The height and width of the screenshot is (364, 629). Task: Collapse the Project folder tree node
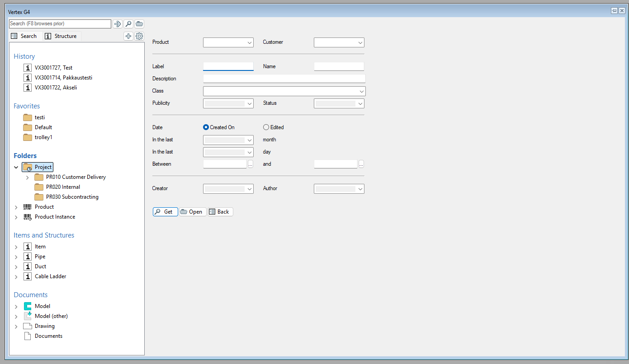[x=16, y=168]
